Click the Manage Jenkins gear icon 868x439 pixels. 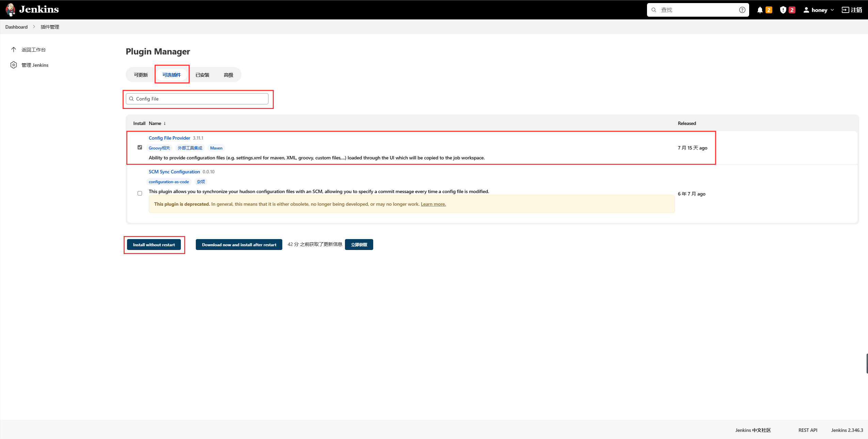click(13, 65)
